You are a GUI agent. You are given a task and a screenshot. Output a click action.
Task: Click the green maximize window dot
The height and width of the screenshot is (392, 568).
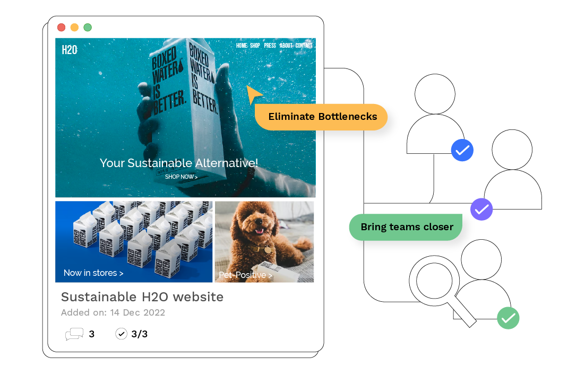pos(88,28)
